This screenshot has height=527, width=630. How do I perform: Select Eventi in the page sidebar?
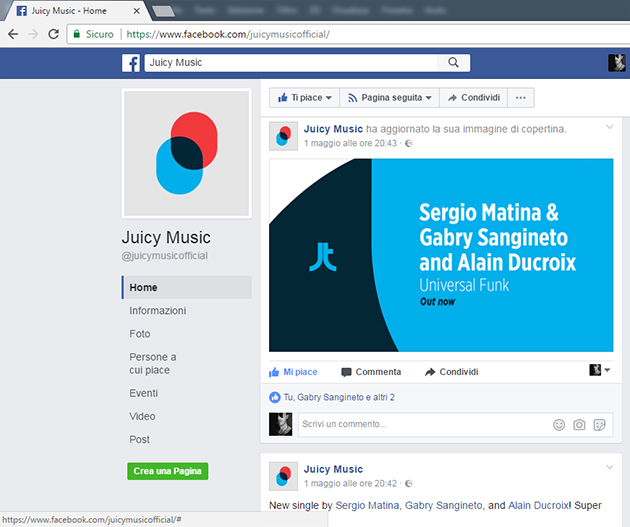(x=143, y=393)
